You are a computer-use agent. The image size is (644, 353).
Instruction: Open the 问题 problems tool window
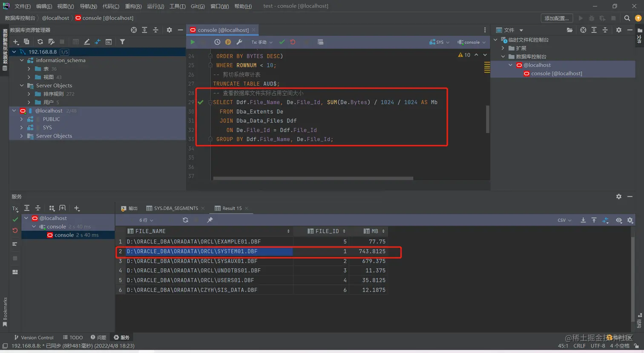[x=98, y=337]
